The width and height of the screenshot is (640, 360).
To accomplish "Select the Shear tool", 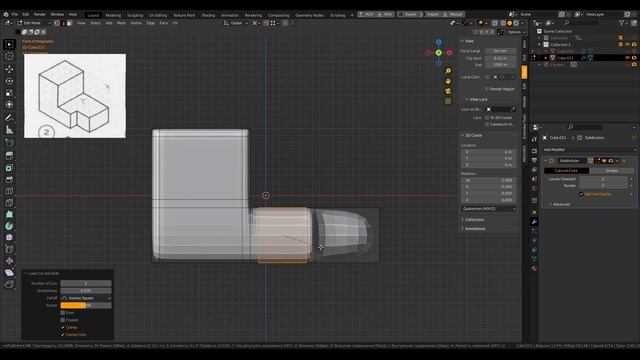I will [9, 273].
